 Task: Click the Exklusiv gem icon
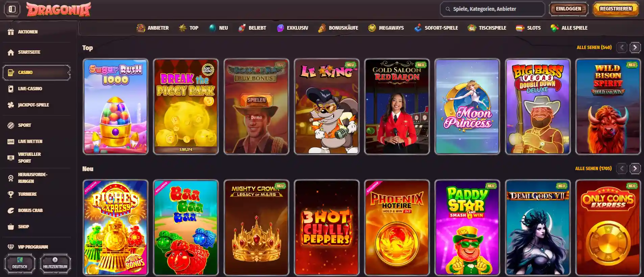[280, 28]
